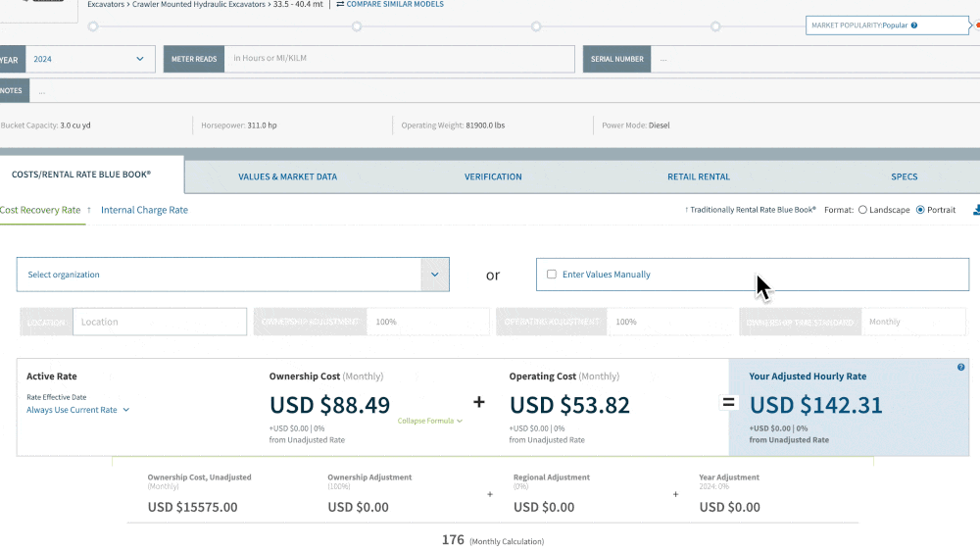Click the first market popularity slider marker
Screen dimensions: 980x552
click(x=93, y=26)
